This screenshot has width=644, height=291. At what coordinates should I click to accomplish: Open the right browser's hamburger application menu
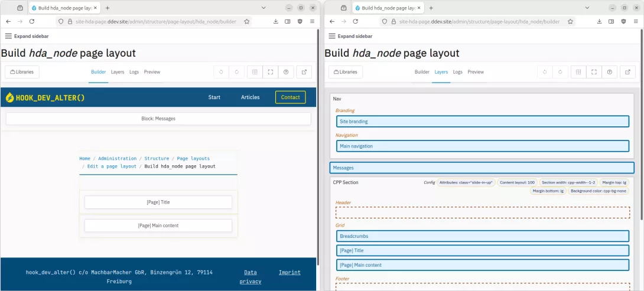pyautogui.click(x=636, y=21)
